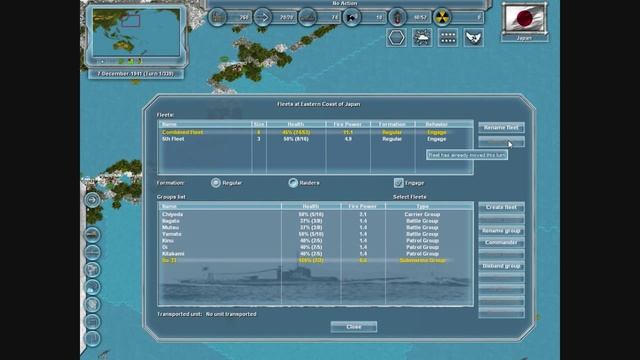The width and height of the screenshot is (640, 360).
Task: Click the flag icon on left sidebar
Action: [93, 269]
